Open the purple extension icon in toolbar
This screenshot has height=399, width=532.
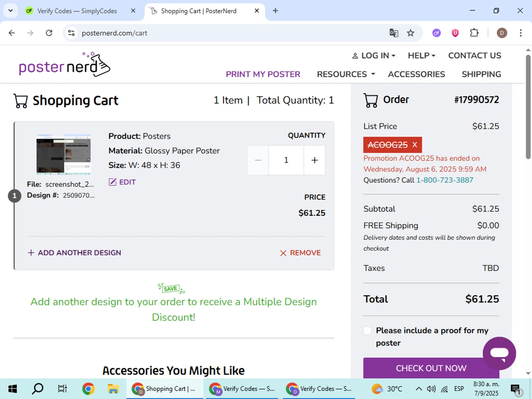437,33
